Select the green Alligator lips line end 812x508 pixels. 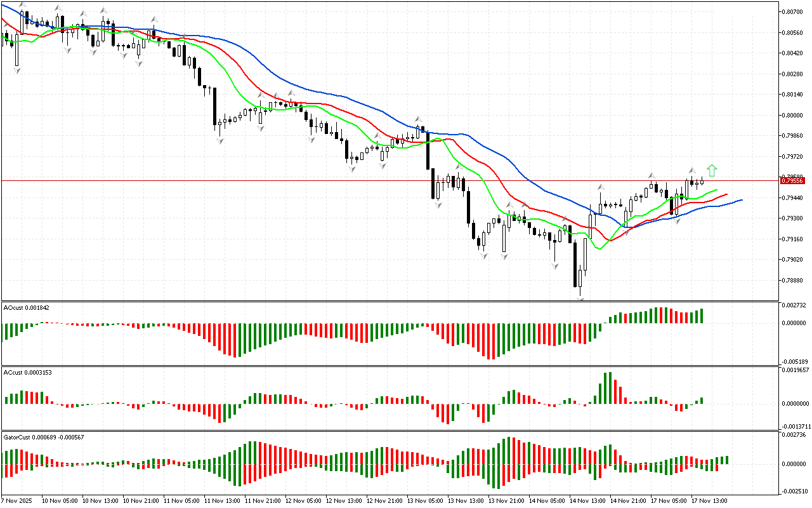[x=716, y=190]
